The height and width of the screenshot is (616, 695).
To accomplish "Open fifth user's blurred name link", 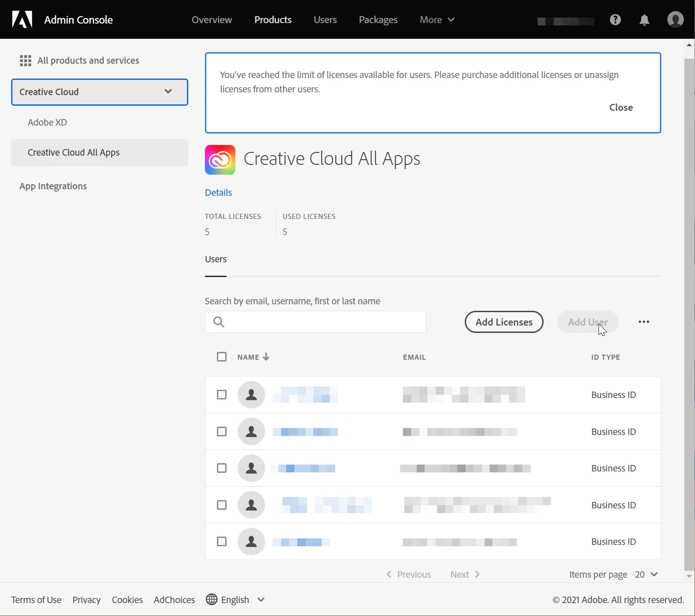I will point(301,542).
